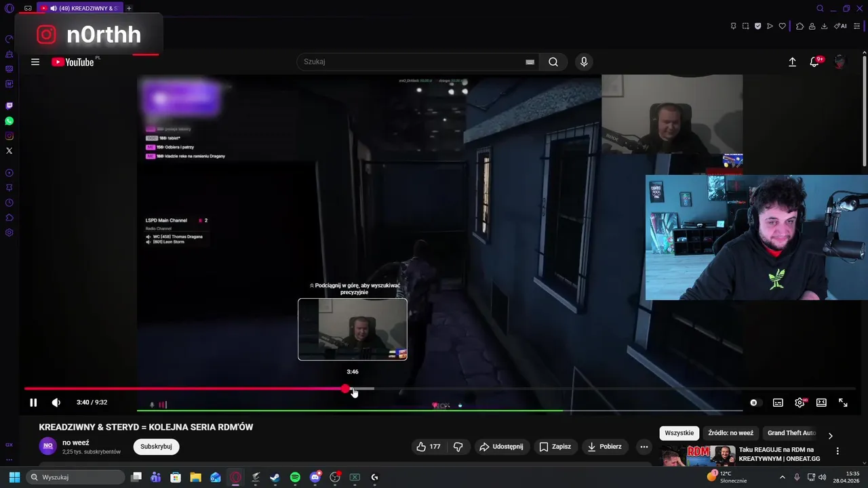Seek within the played red progress bar
This screenshot has width=868, height=488.
pos(183,389)
